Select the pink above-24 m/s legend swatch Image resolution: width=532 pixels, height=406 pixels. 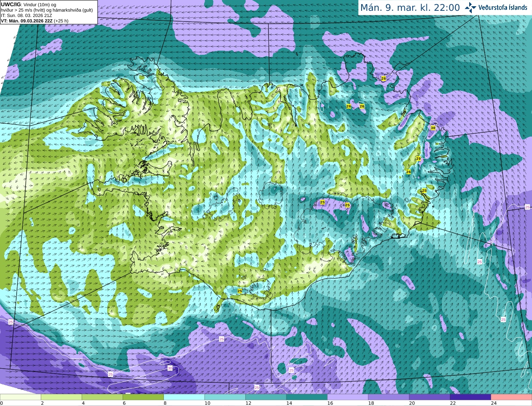512,397
